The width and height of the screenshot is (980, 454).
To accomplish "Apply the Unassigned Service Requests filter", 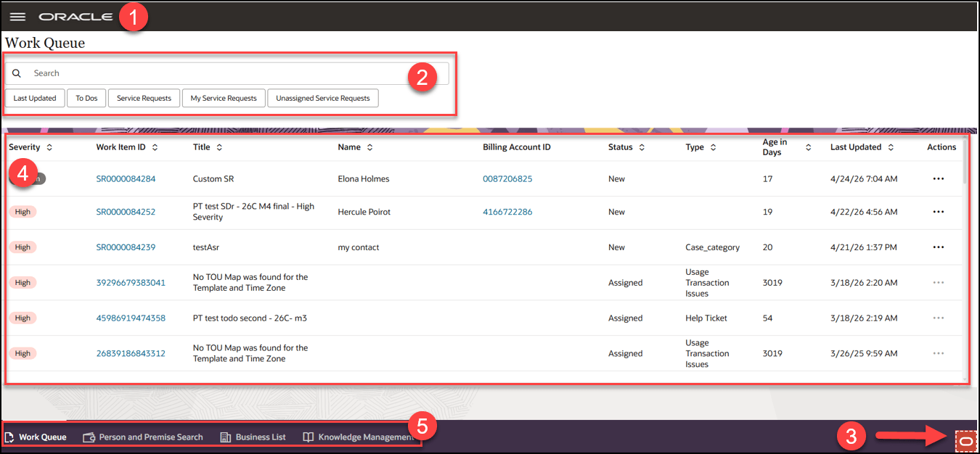I will coord(323,98).
